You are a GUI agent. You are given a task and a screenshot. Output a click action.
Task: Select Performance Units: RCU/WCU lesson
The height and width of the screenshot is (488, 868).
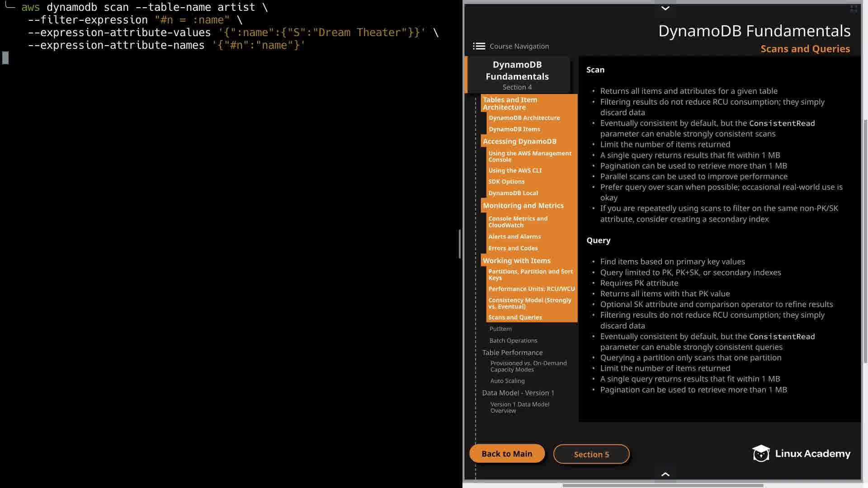[531, 289]
